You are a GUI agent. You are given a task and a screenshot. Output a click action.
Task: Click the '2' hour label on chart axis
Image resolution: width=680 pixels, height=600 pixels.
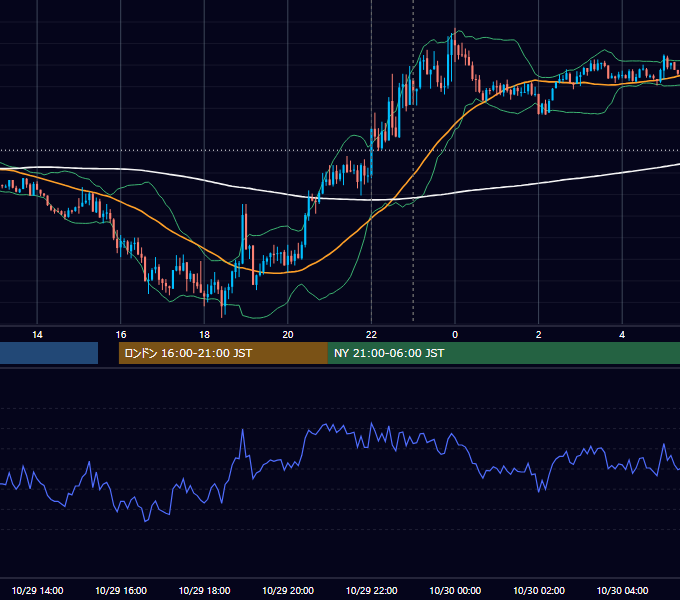(539, 335)
